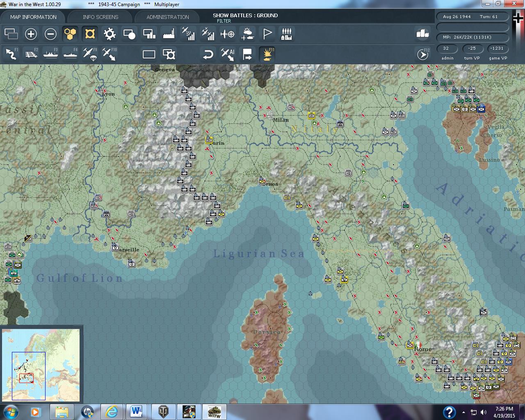Click the turn VP value -25
The height and width of the screenshot is (420, 525).
point(472,48)
